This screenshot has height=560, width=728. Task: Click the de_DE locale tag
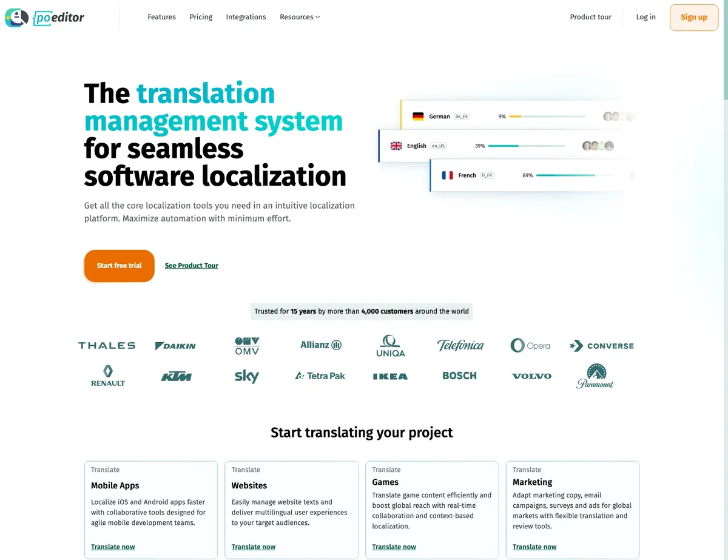tap(462, 116)
